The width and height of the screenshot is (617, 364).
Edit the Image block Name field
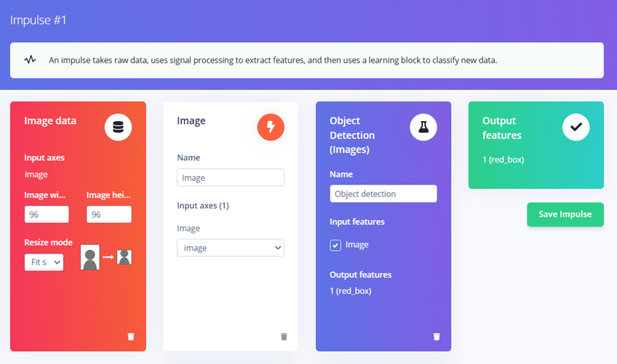[230, 178]
